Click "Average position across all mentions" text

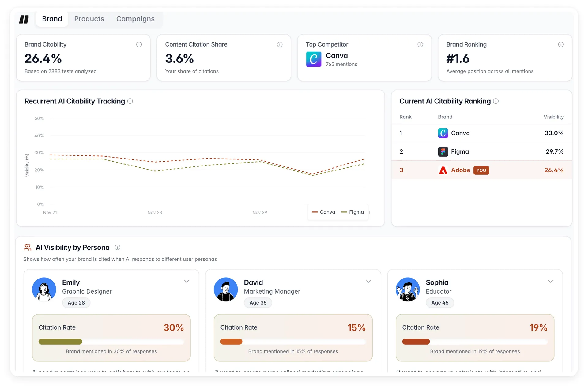click(x=490, y=71)
